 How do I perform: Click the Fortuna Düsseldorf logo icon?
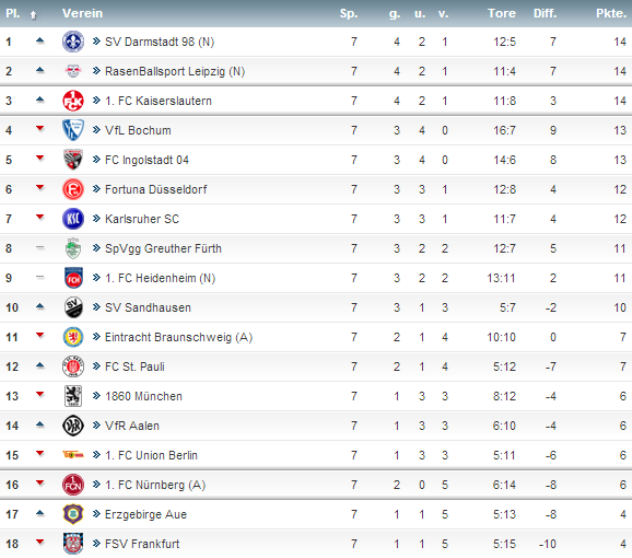pyautogui.click(x=72, y=189)
